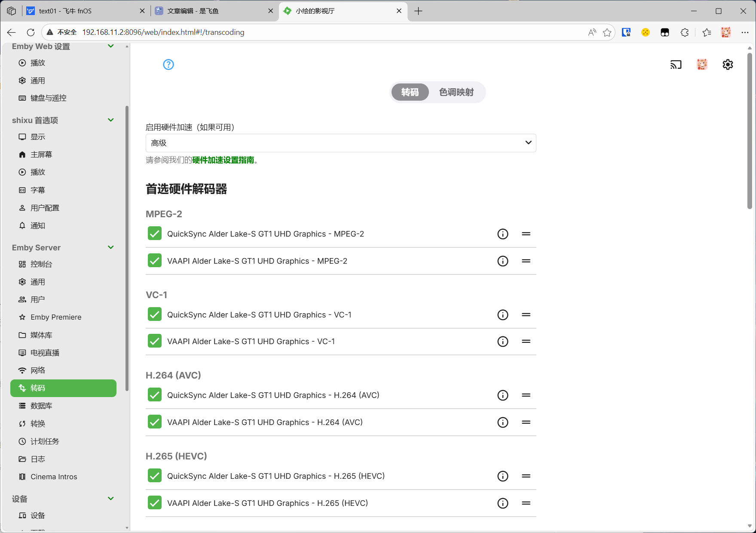Open the settings gear icon at top right
The height and width of the screenshot is (533, 756).
(x=728, y=65)
